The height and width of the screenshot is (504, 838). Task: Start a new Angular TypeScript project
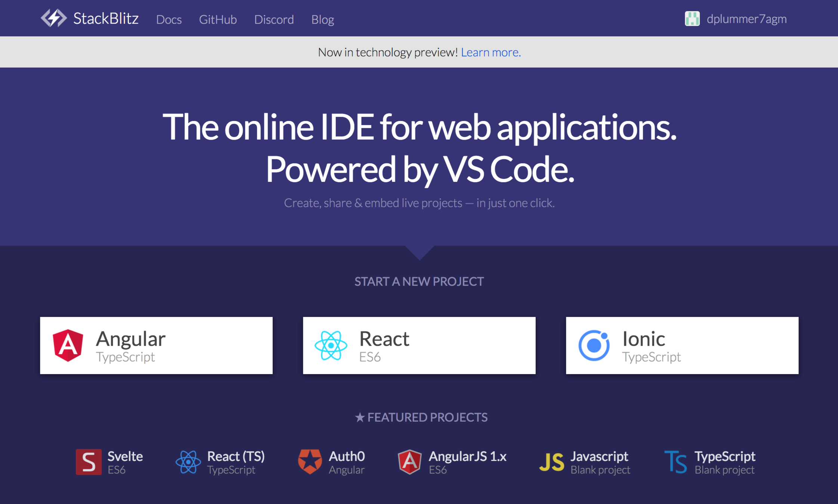(156, 345)
